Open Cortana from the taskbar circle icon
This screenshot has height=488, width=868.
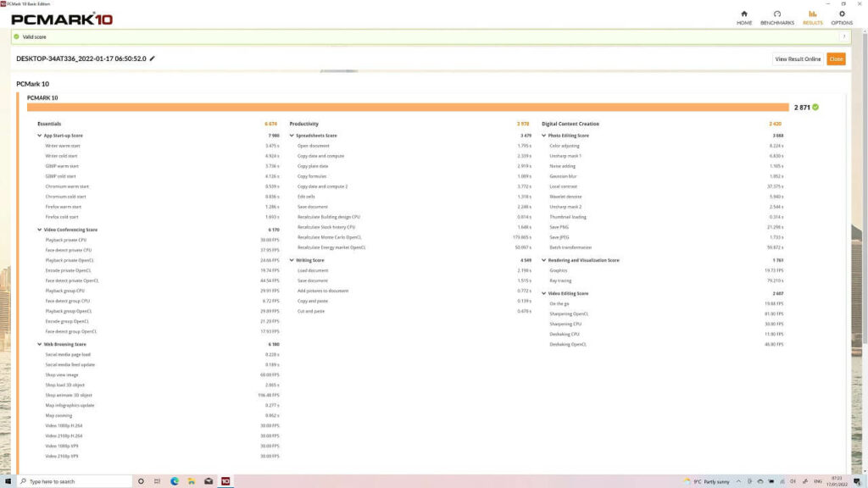point(141,481)
